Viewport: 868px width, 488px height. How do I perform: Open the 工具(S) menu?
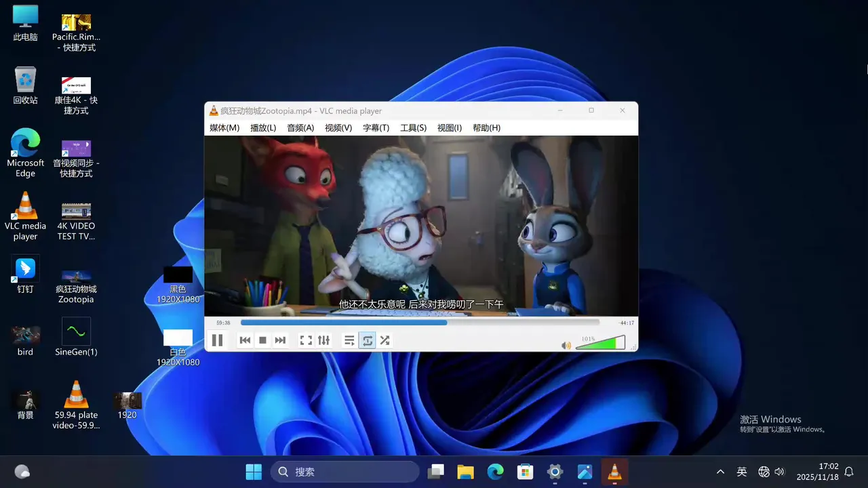pos(413,127)
